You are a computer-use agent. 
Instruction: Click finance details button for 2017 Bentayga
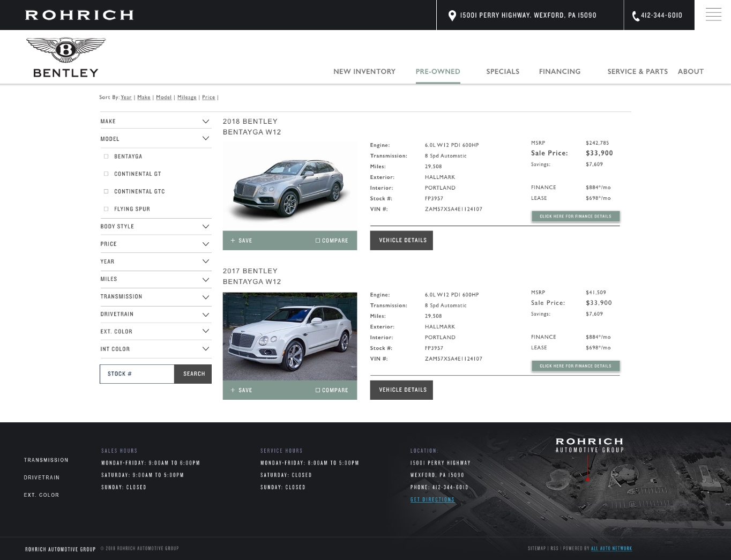pos(576,366)
